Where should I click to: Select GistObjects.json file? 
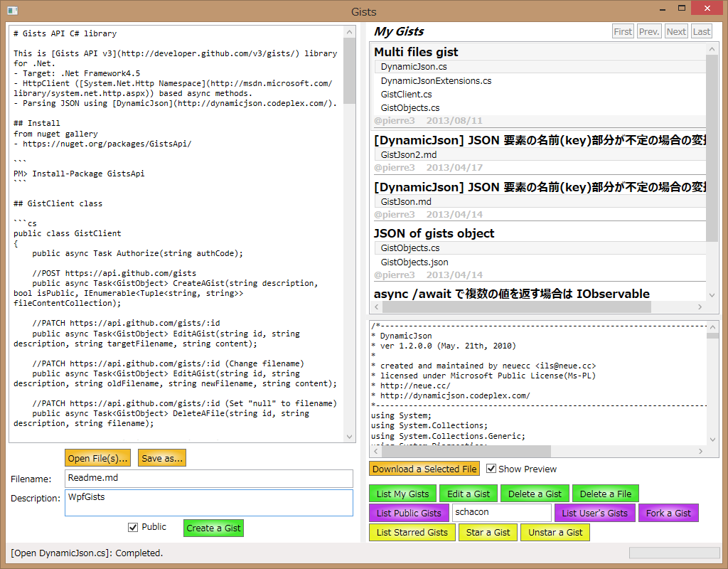point(540,262)
